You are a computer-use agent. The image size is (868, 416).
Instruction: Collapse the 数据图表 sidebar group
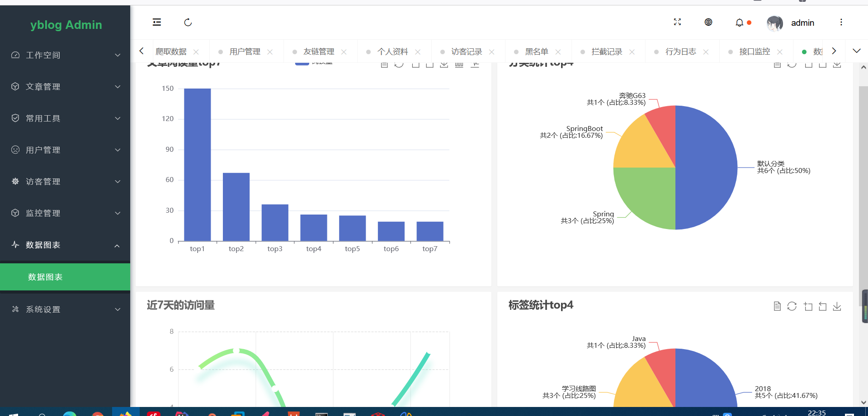tap(65, 245)
